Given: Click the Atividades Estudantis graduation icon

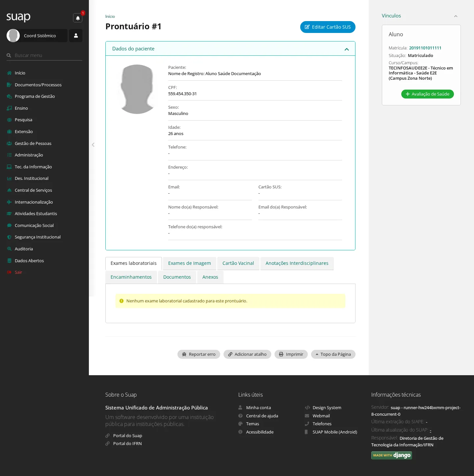Looking at the screenshot, I should pyautogui.click(x=9, y=214).
